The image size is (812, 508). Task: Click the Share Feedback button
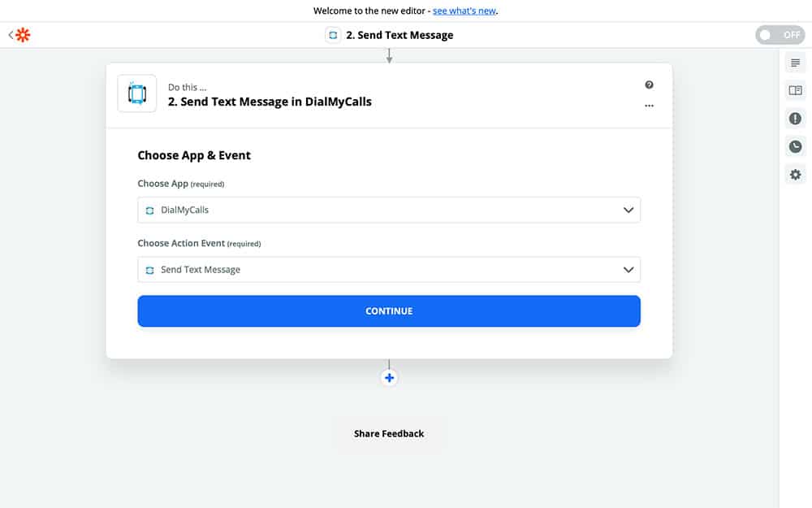point(389,434)
